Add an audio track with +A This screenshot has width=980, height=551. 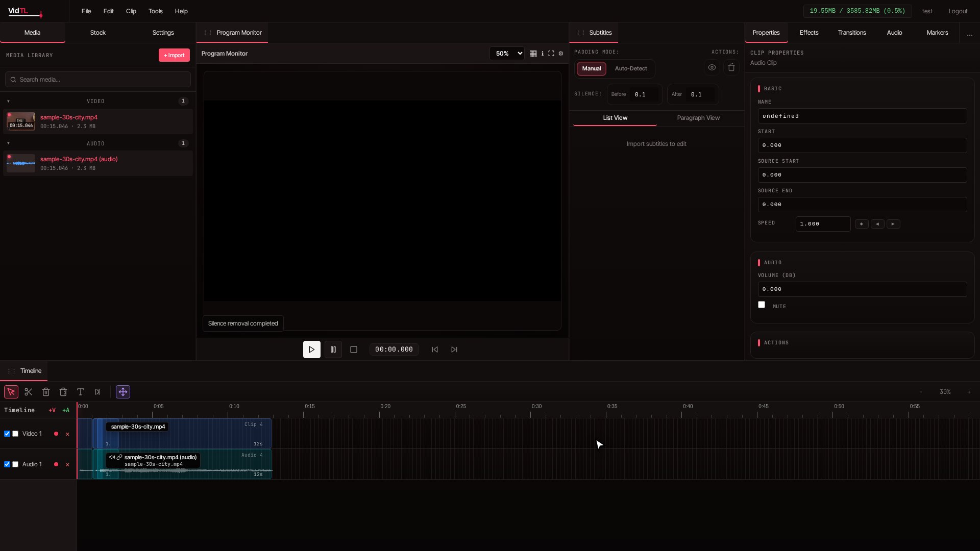[66, 410]
